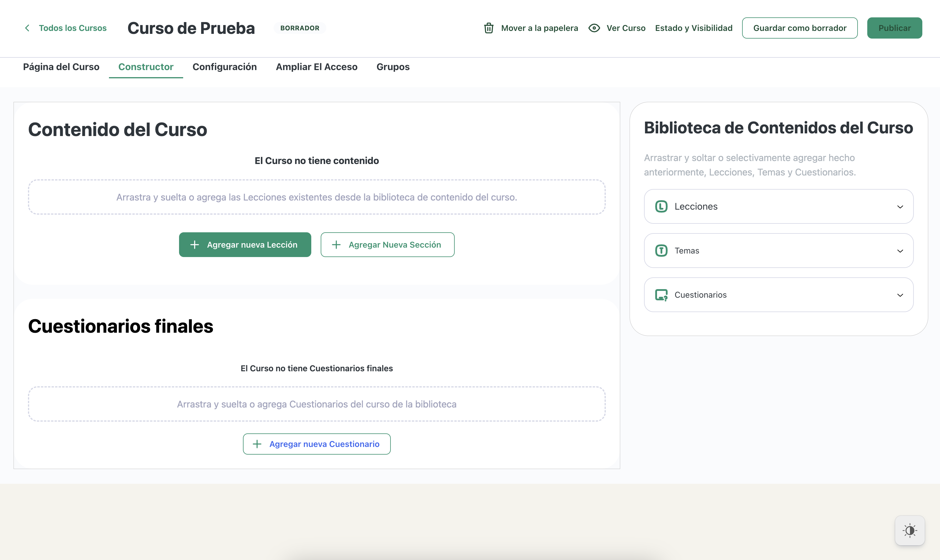Viewport: 940px width, 560px height.
Task: Open the Grupos tab
Action: pos(393,67)
